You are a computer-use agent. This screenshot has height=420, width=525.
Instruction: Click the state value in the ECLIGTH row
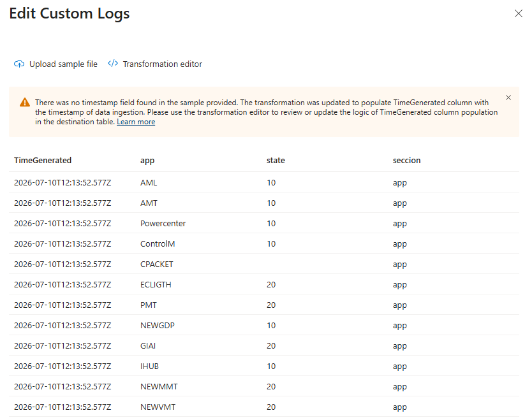271,285
